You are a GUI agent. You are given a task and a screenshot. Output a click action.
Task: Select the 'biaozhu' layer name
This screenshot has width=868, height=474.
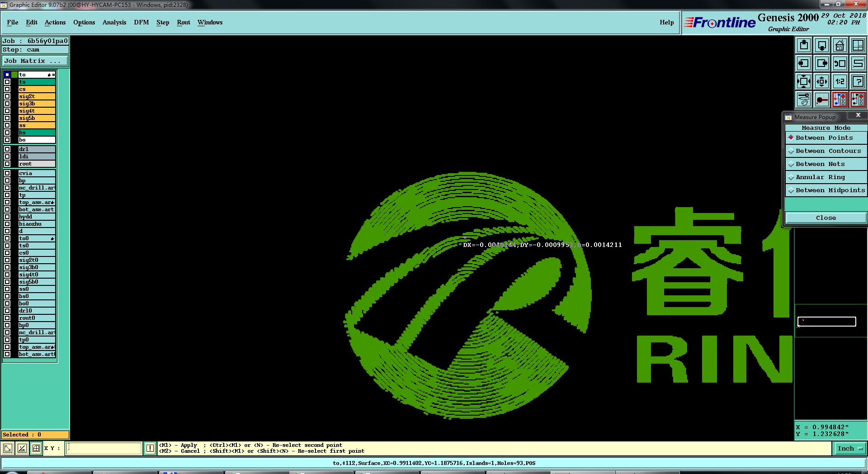[37, 224]
